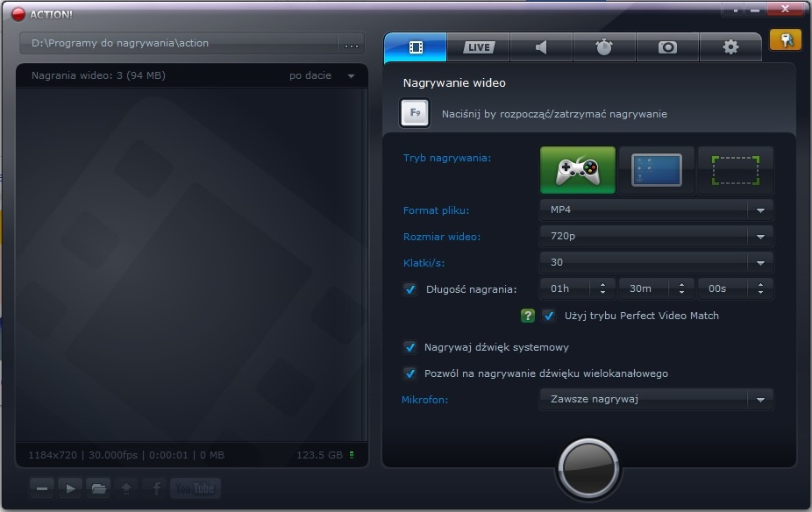Click the green Perfect Video Match help icon
Viewport: 812px width, 512px height.
[x=527, y=316]
